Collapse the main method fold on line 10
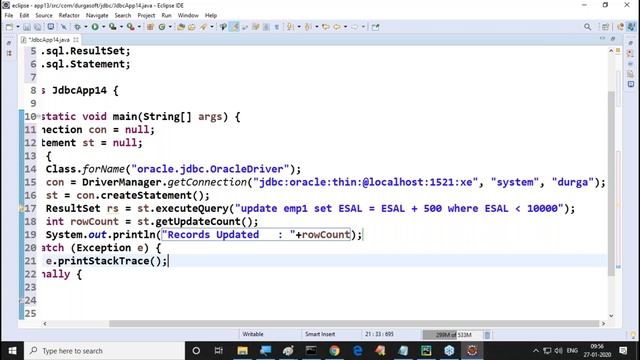The image size is (640, 360). coord(39,117)
